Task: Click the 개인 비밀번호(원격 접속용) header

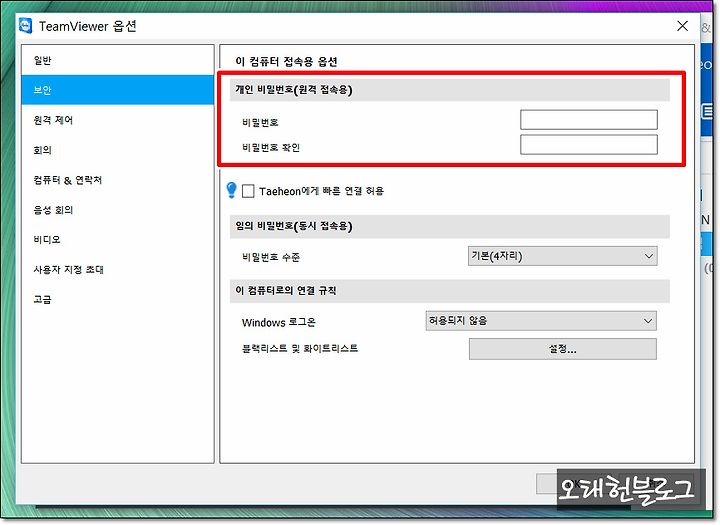Action: click(x=450, y=90)
